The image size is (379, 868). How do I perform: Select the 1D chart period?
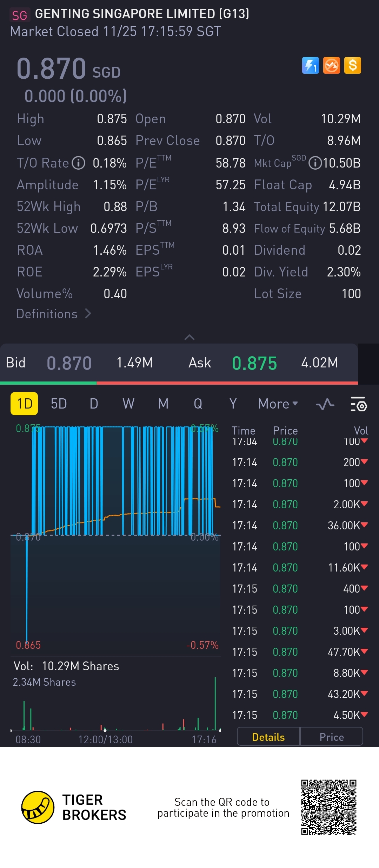[x=24, y=404]
